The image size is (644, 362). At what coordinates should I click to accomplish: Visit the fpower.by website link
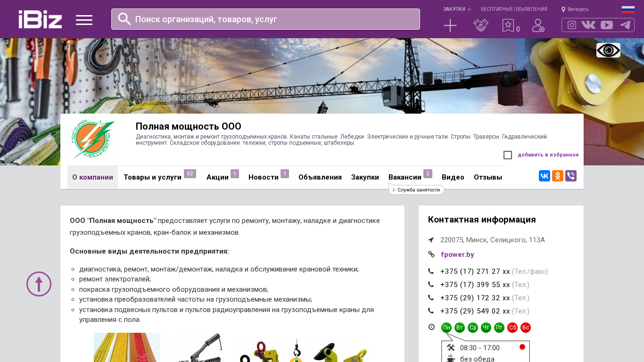point(457,255)
